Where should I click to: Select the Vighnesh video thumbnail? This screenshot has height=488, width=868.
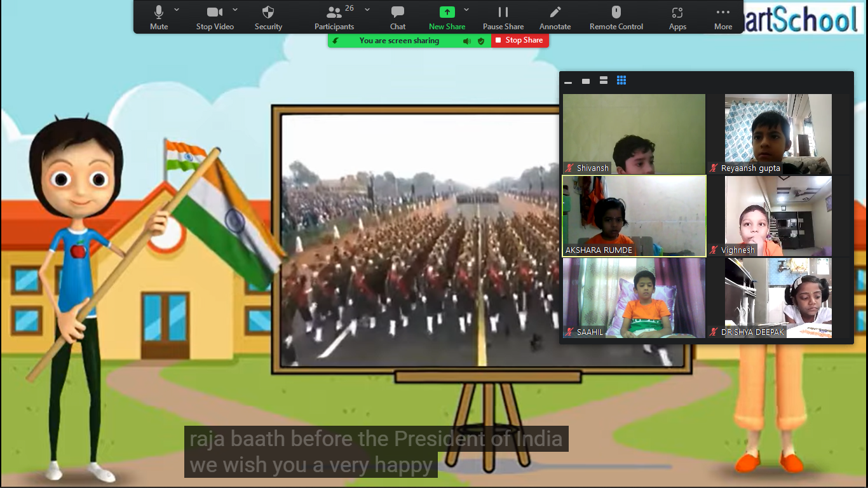pos(778,216)
